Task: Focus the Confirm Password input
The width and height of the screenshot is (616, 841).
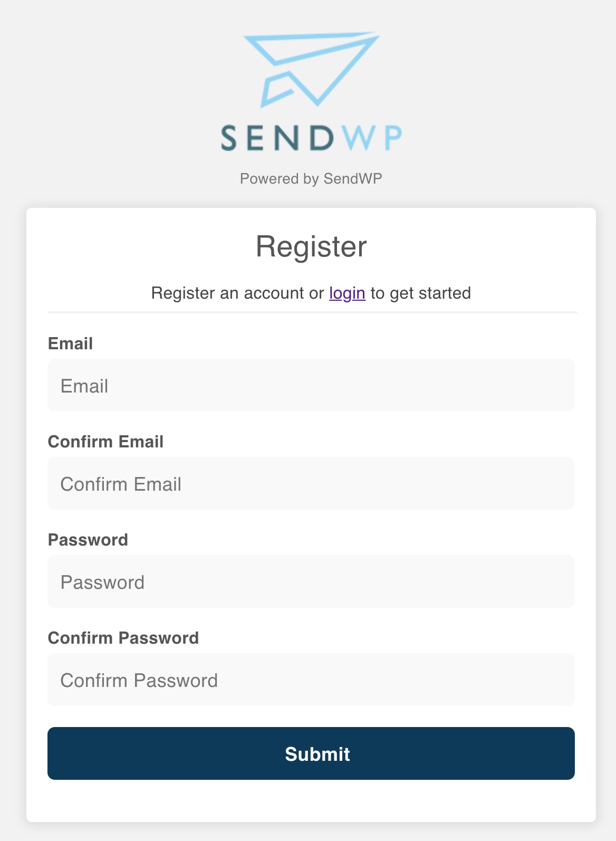Action: click(311, 680)
